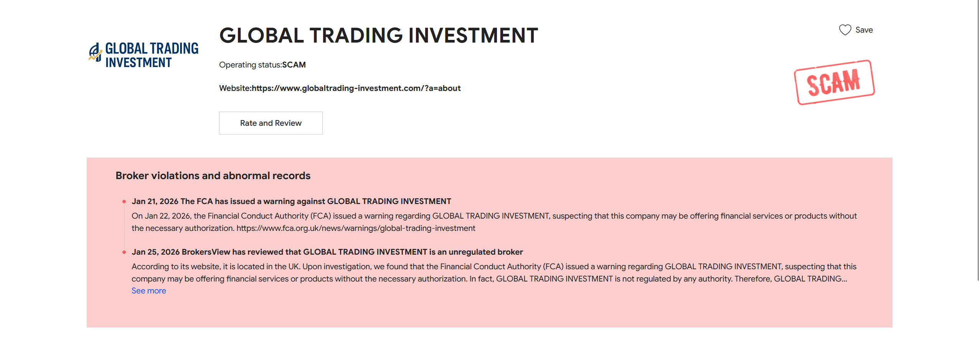Image resolution: width=980 pixels, height=349 pixels.
Task: Expand the truncated BrokersView review via See more
Action: click(149, 291)
